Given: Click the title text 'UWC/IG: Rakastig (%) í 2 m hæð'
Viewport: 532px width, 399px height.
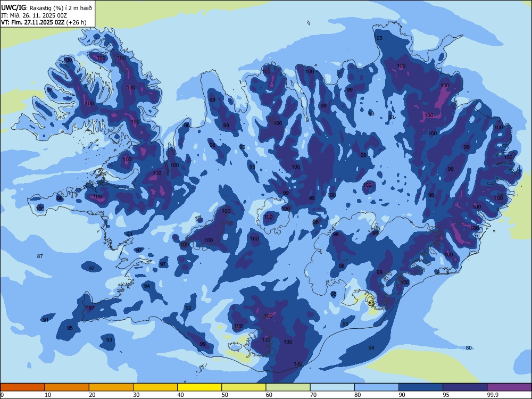Looking at the screenshot, I should click(x=46, y=7).
